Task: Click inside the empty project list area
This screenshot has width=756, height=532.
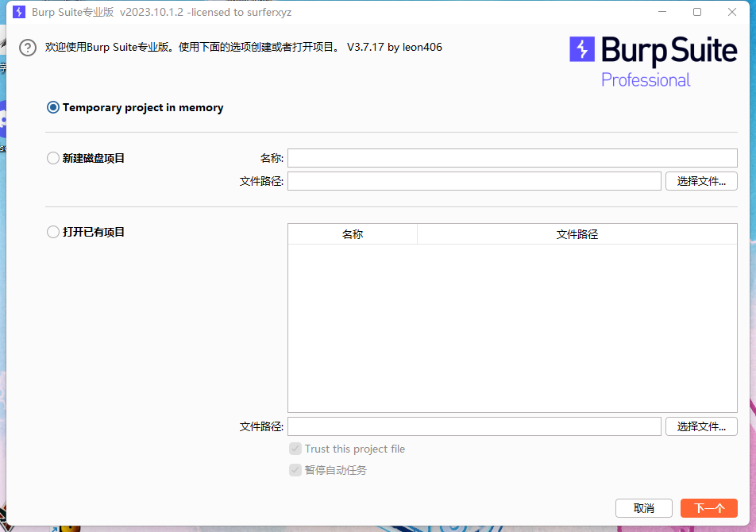Action: (512, 326)
